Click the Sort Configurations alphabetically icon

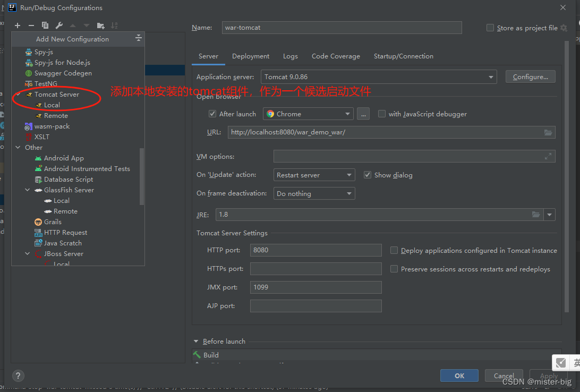point(114,25)
